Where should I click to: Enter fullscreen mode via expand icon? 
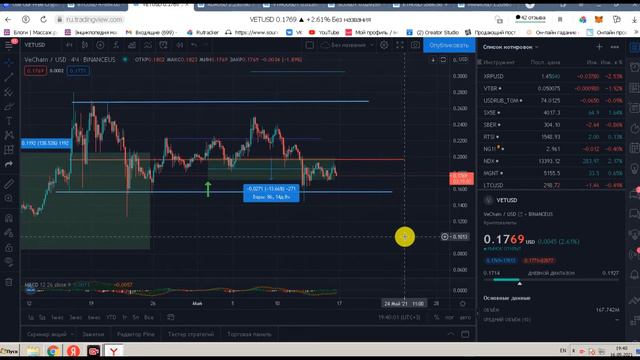400,45
